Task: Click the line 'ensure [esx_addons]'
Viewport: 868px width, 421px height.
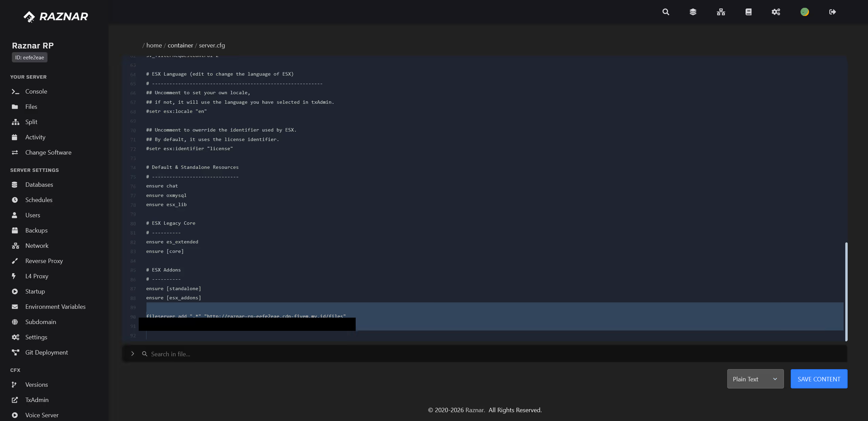Action: [173, 298]
